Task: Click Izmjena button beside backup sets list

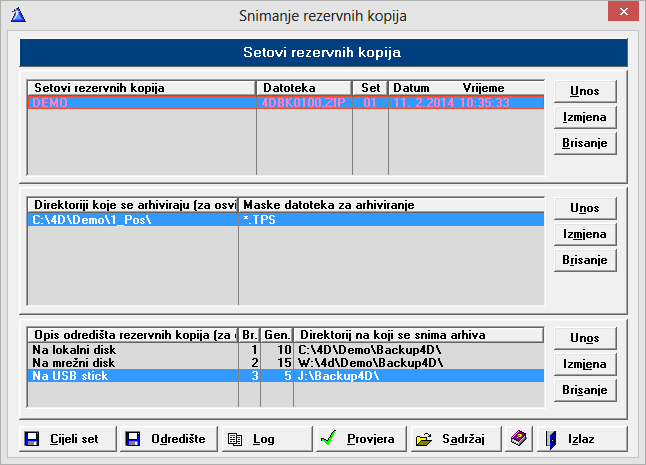Action: (585, 117)
